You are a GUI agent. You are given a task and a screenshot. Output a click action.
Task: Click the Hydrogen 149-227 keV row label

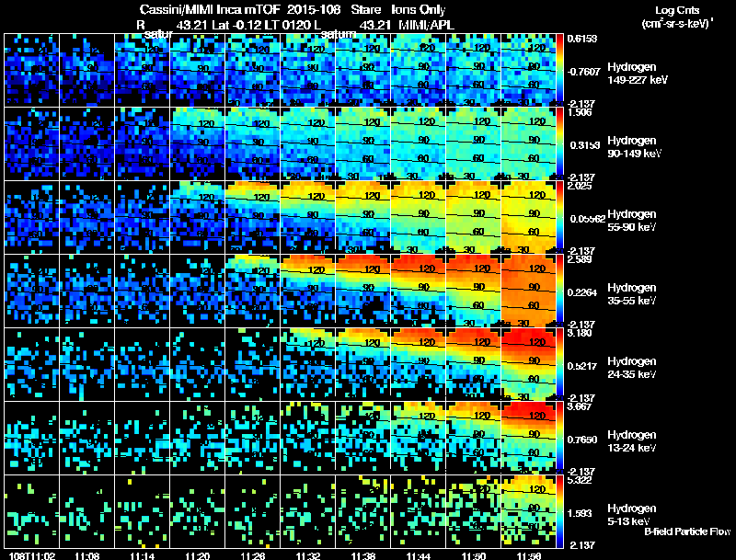pos(638,74)
